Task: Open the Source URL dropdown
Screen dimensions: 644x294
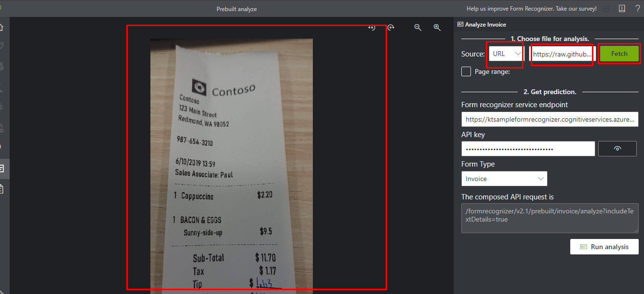Action: point(506,54)
